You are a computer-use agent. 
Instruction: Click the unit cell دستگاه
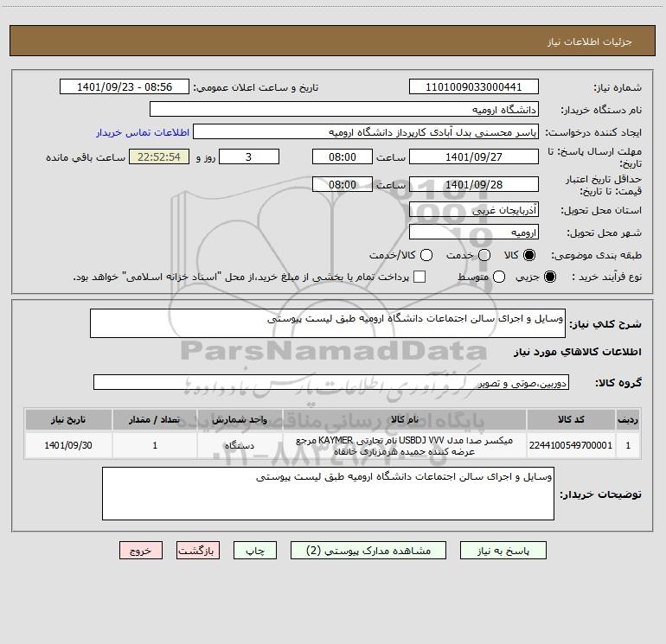240,445
